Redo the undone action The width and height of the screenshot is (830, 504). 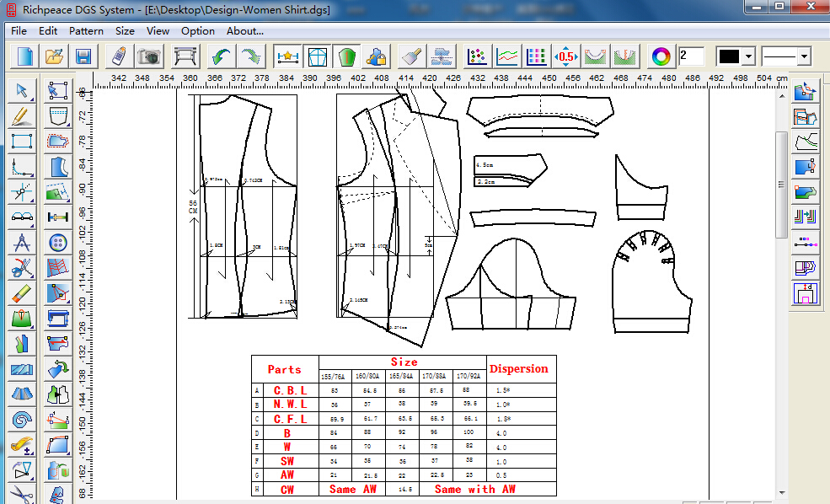250,56
